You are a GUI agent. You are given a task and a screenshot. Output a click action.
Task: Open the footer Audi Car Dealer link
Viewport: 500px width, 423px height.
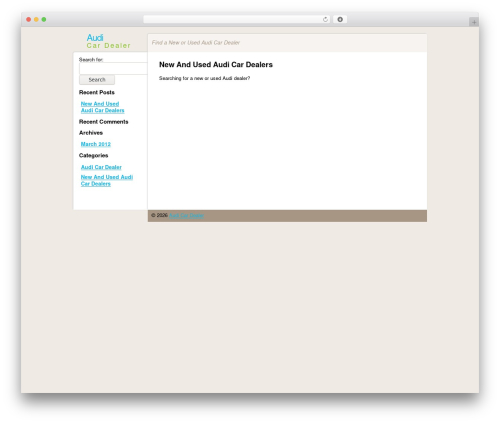tap(186, 215)
